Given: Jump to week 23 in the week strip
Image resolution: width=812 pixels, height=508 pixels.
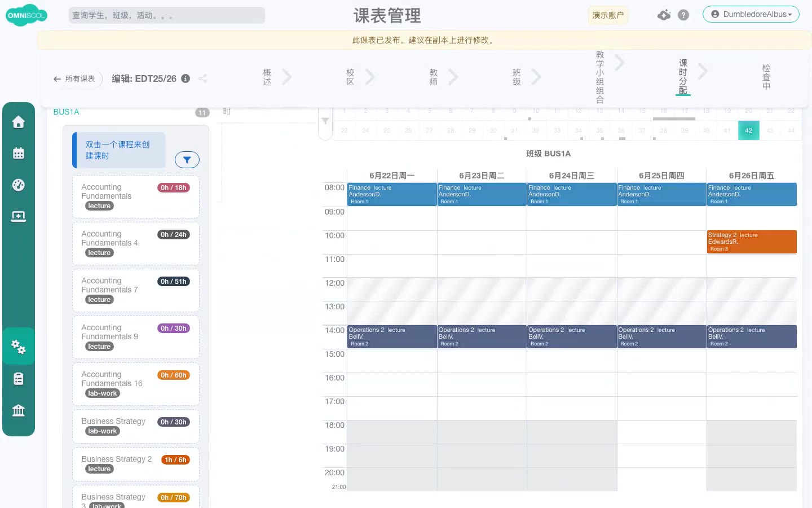Looking at the screenshot, I should 344,130.
